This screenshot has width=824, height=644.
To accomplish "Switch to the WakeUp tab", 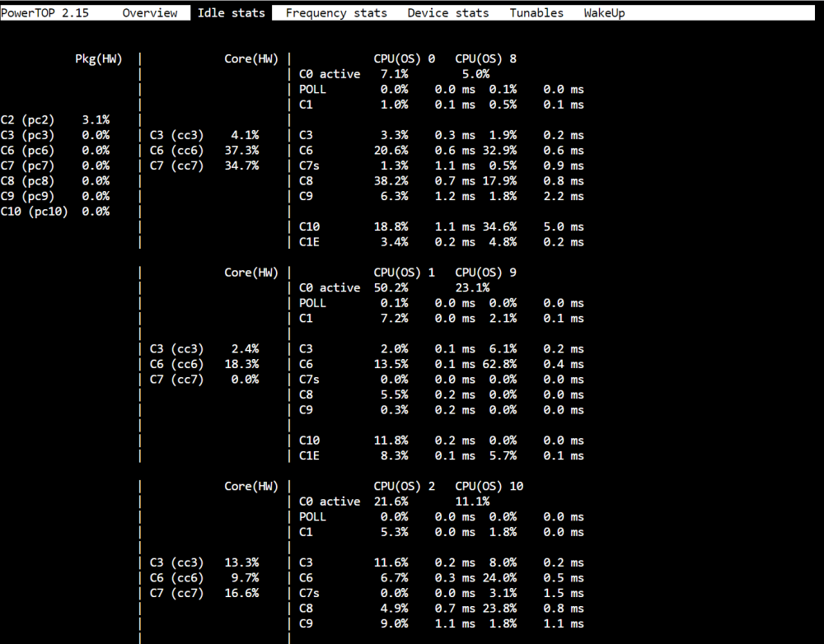I will [x=604, y=12].
